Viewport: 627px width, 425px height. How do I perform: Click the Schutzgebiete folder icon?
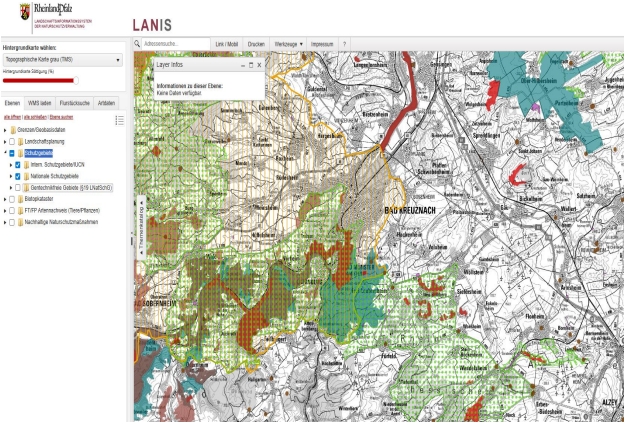pos(19,153)
